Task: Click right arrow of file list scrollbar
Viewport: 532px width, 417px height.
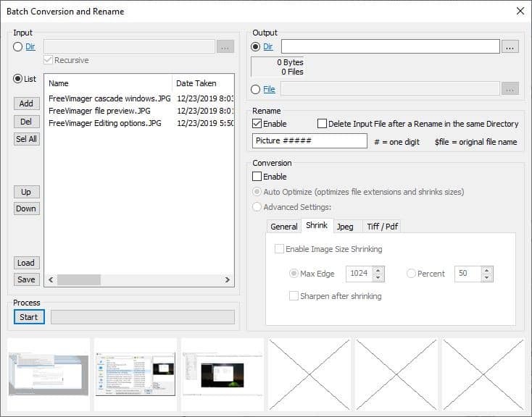Action: coord(228,279)
